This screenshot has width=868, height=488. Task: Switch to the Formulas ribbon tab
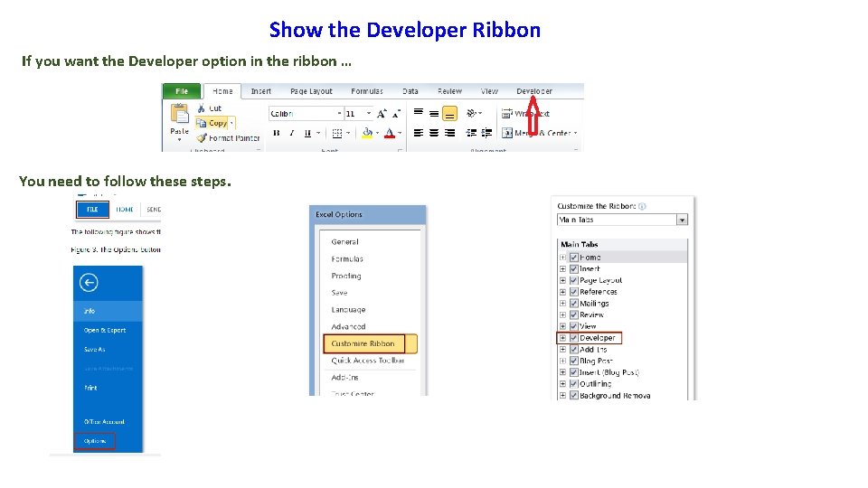tap(366, 90)
